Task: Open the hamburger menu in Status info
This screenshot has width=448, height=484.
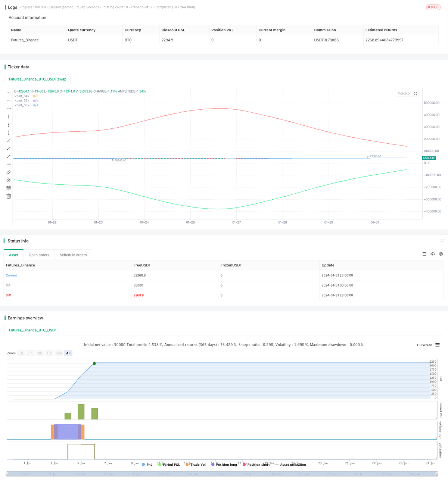Action: pyautogui.click(x=424, y=254)
